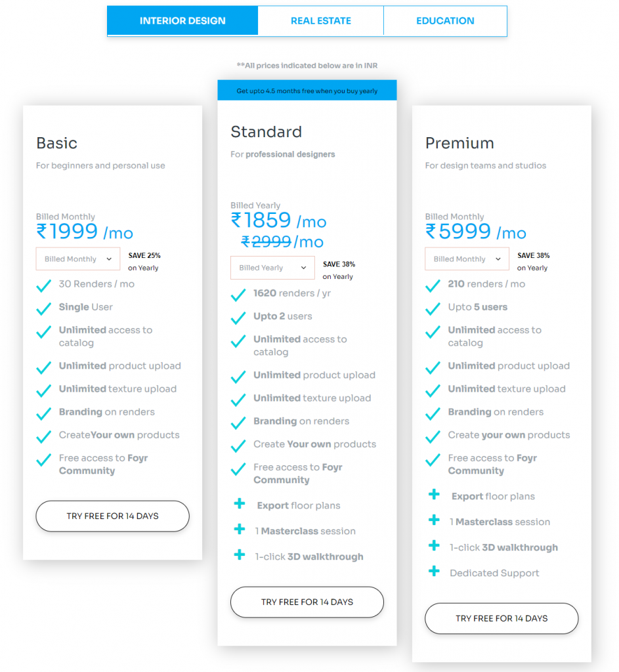619x672 pixels.
Task: Click checkmark beside 210 renders / mo
Action: point(433,285)
